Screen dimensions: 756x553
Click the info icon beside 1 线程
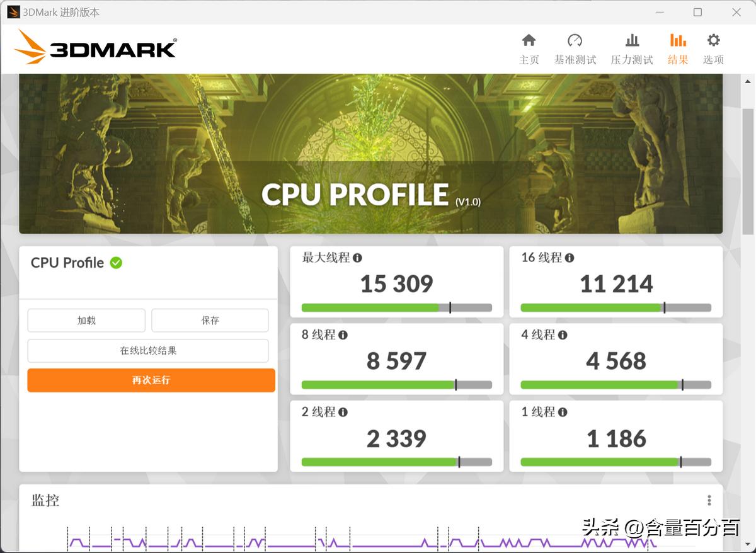561,413
